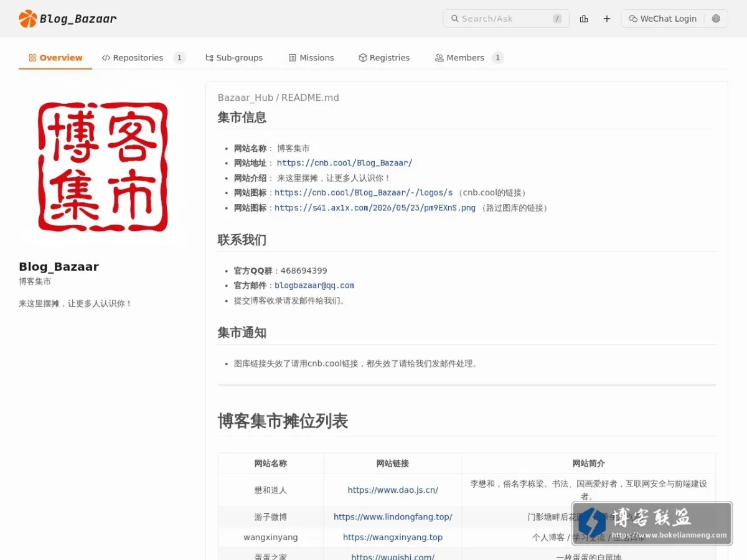Click the Members count badge 1
The height and width of the screenshot is (560, 747).
pyautogui.click(x=497, y=58)
